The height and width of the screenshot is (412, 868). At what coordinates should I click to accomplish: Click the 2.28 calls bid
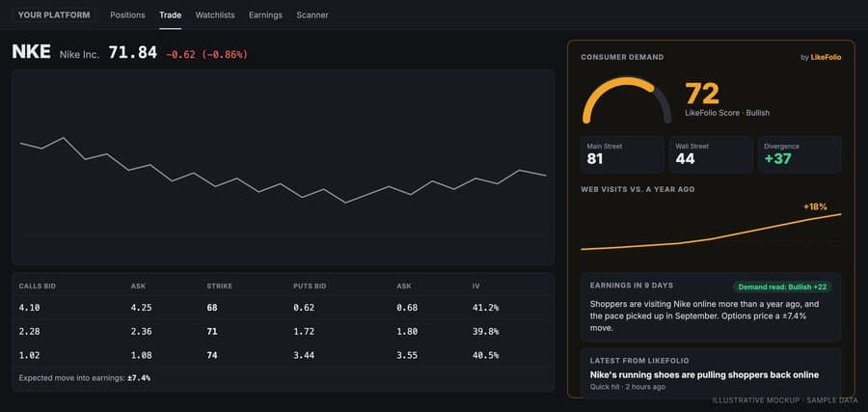tap(29, 331)
